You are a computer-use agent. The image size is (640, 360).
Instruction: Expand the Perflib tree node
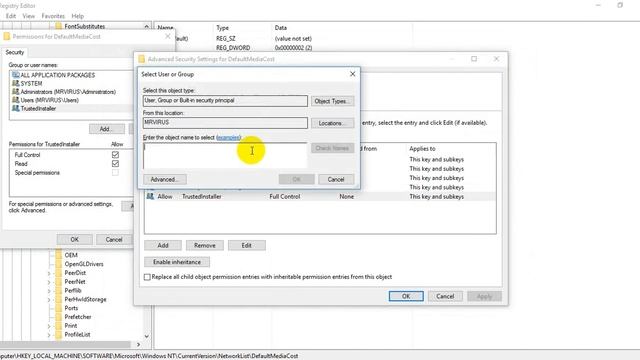coord(49,291)
